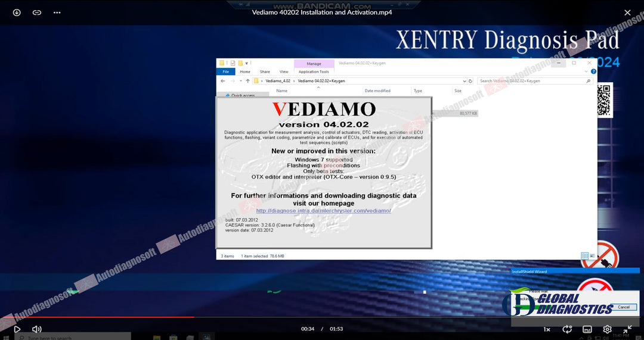
Task: Expand the ribbon with the chevron icon
Action: (586, 71)
